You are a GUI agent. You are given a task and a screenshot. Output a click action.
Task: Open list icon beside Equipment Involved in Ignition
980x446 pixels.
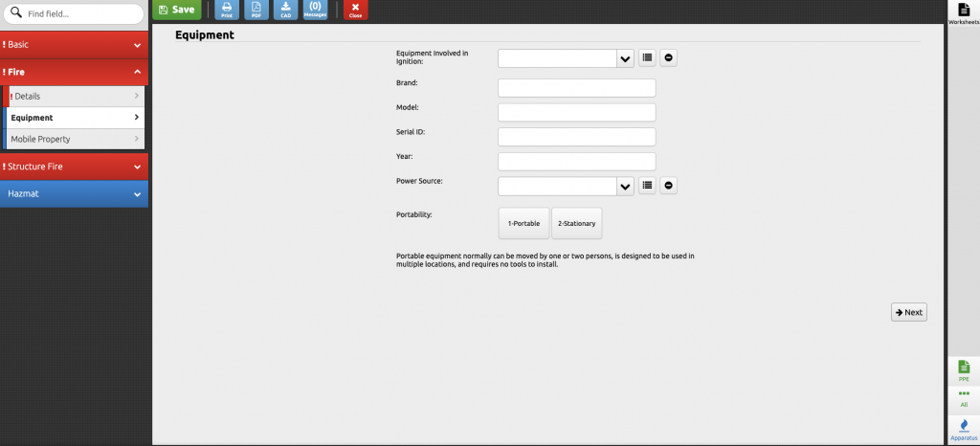click(x=647, y=57)
